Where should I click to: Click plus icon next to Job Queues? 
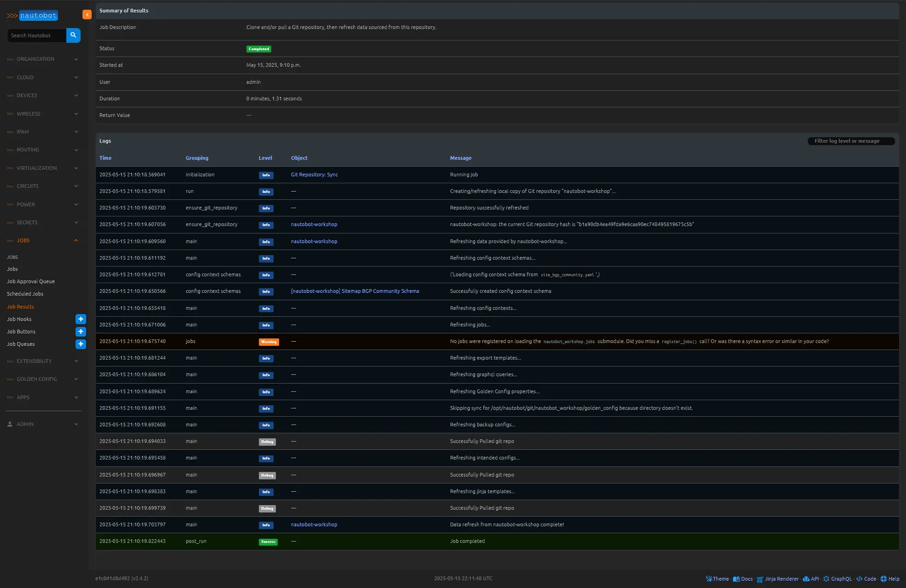pyautogui.click(x=81, y=344)
